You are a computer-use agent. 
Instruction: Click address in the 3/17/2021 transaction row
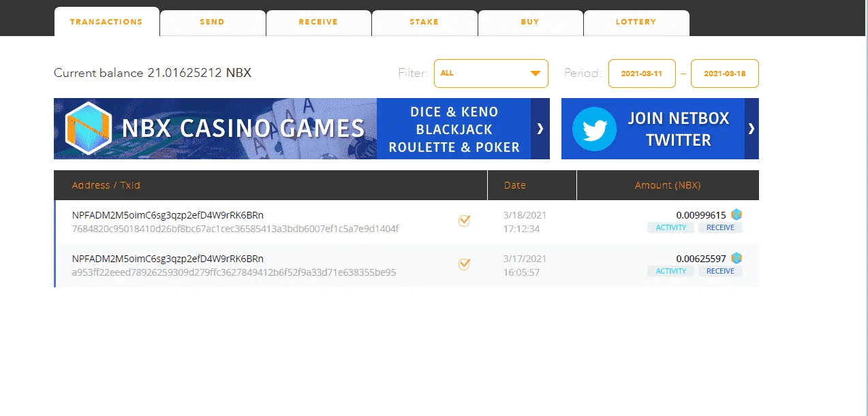click(168, 259)
